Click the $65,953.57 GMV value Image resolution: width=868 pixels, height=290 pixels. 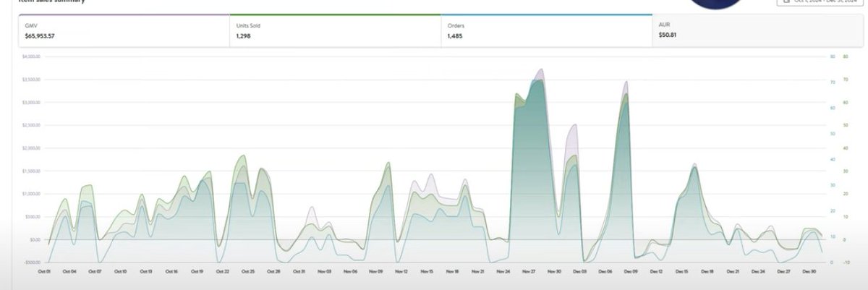(x=41, y=35)
